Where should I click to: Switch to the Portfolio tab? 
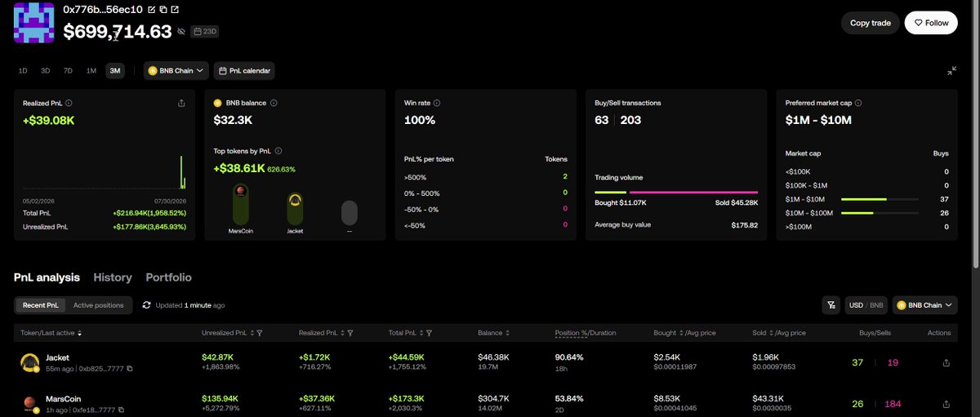[x=169, y=277]
